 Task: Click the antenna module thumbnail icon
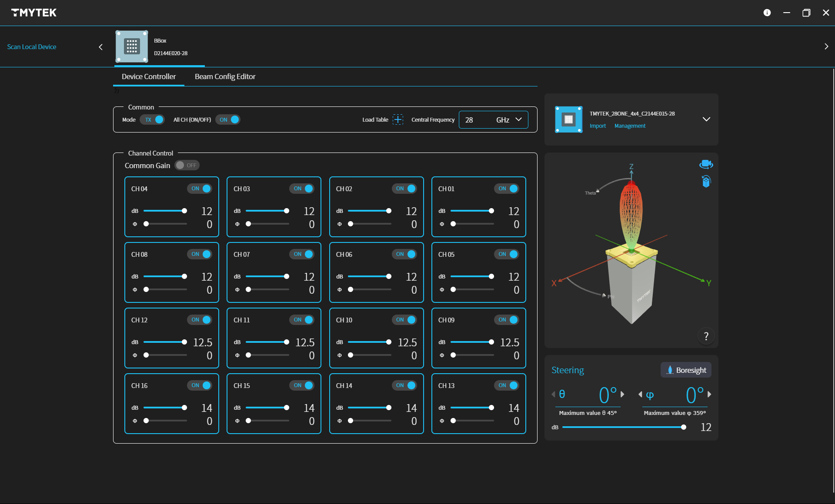point(568,119)
